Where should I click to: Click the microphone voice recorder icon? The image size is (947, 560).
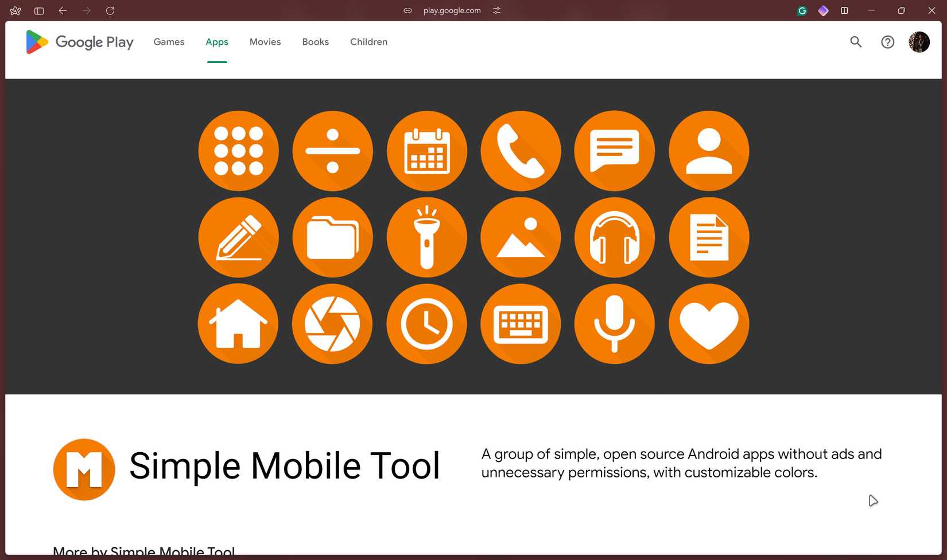pos(615,324)
